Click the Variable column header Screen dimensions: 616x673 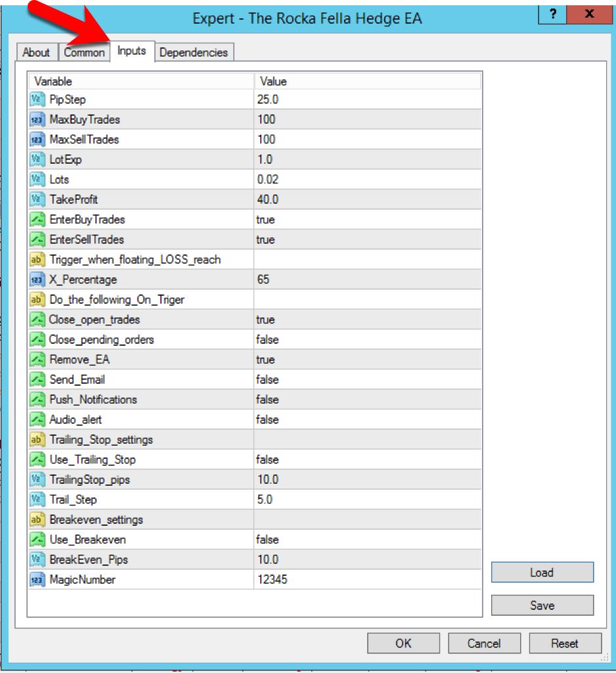(x=141, y=81)
